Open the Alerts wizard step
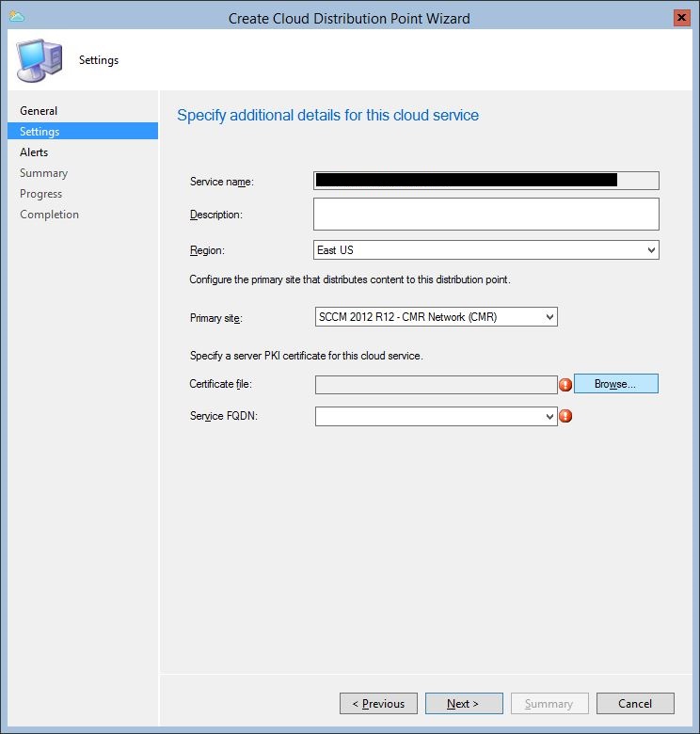 click(34, 152)
